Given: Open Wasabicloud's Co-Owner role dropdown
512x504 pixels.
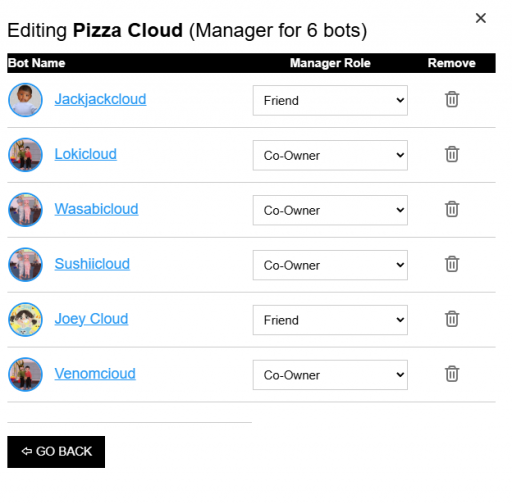Looking at the screenshot, I should 330,210.
